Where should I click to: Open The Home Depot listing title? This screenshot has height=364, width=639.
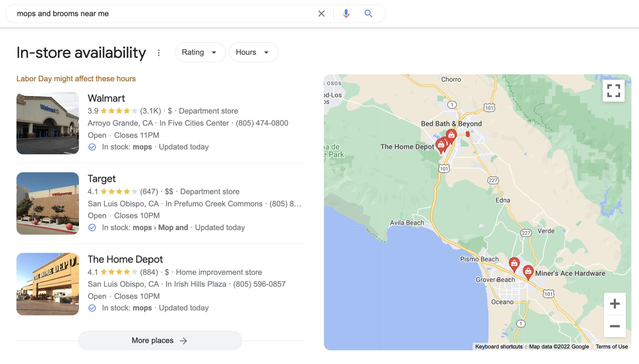click(125, 259)
